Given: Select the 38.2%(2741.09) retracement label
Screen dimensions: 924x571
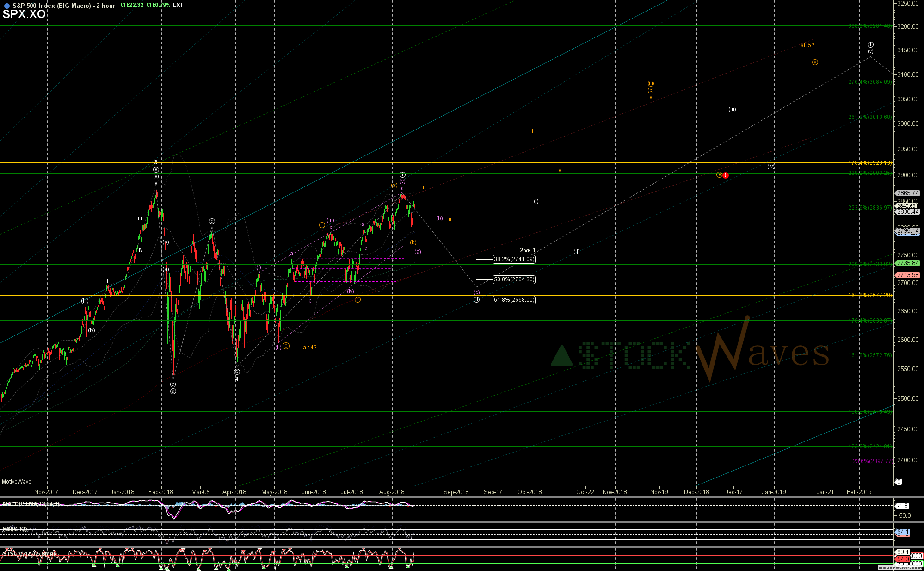Looking at the screenshot, I should [x=514, y=259].
